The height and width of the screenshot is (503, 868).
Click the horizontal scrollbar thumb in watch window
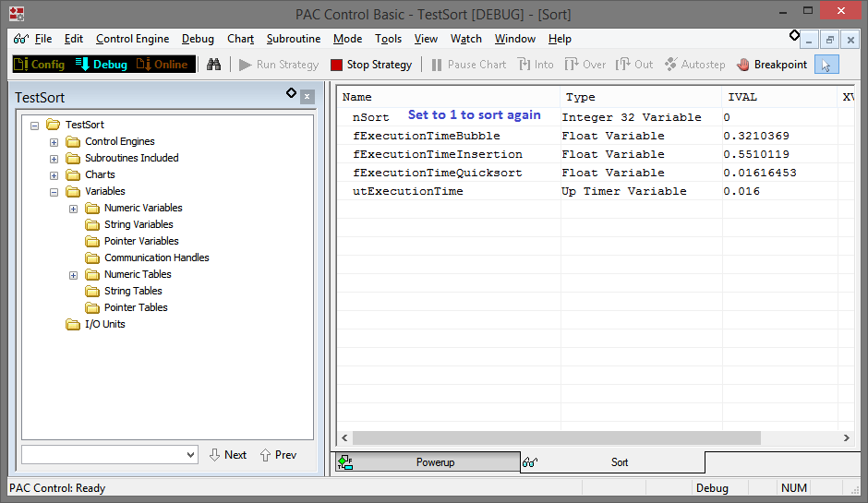pyautogui.click(x=556, y=437)
